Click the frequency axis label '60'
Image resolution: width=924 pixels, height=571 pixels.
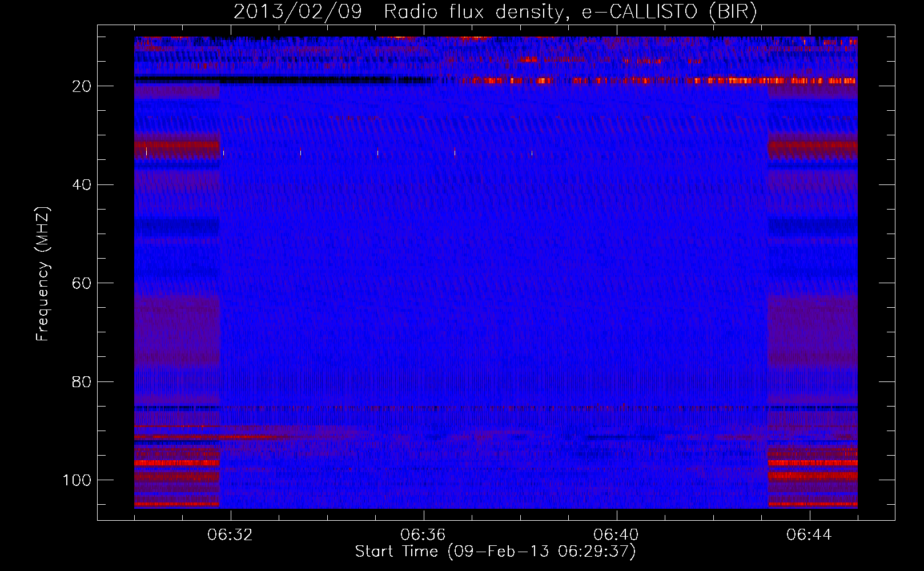coord(82,283)
